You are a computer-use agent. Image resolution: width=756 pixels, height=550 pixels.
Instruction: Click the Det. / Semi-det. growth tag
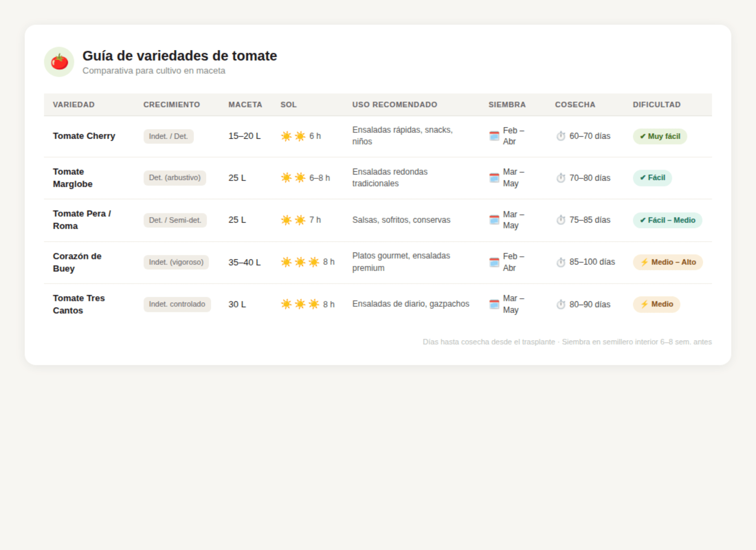[175, 220]
